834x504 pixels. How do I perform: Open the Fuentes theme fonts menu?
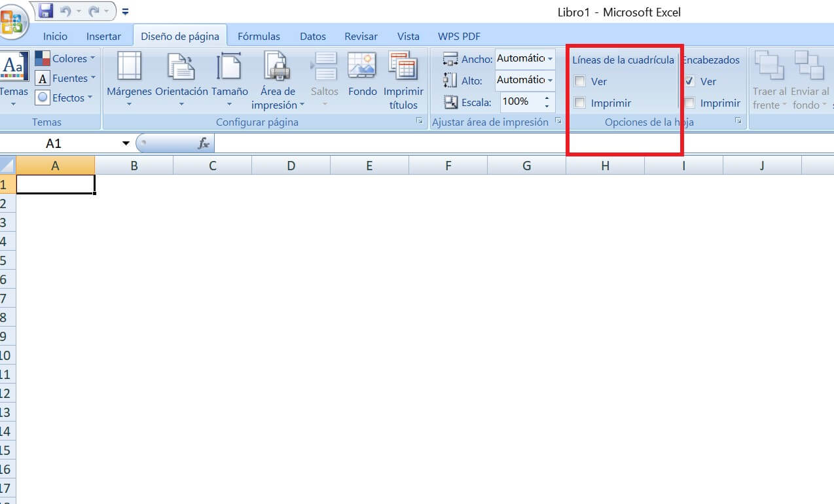click(x=65, y=78)
